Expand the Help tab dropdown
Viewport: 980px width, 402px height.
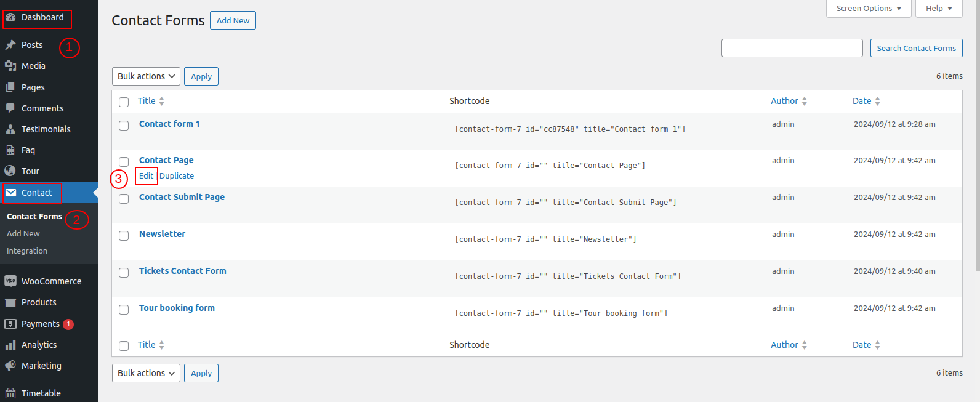tap(939, 9)
